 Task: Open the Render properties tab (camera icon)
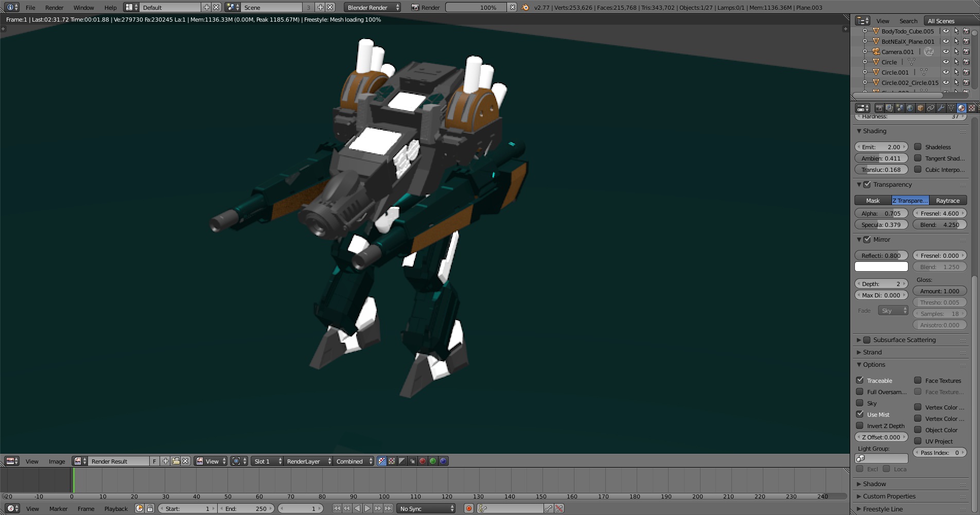coord(879,108)
